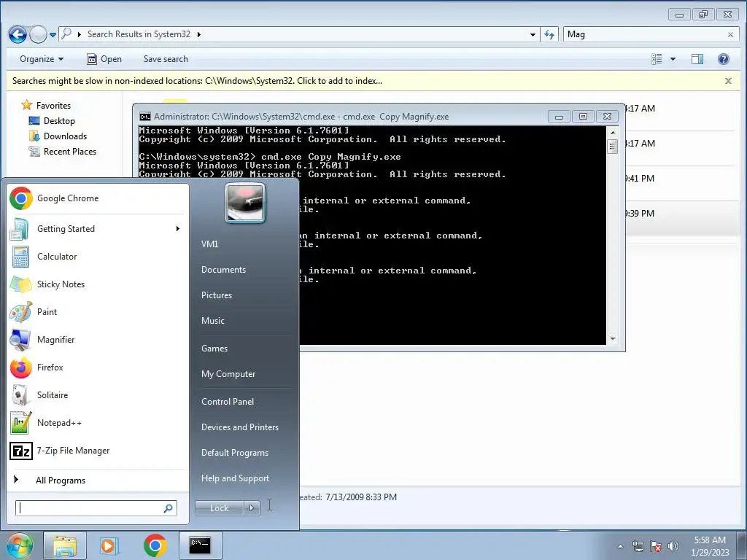Open Pictures from Start menu
747x560 pixels.
coord(216,295)
